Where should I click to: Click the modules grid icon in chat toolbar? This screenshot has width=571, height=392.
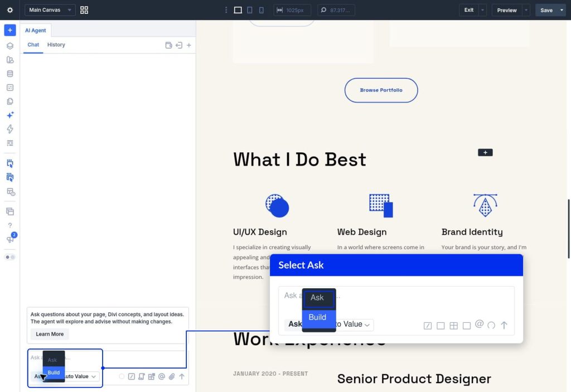coord(152,376)
